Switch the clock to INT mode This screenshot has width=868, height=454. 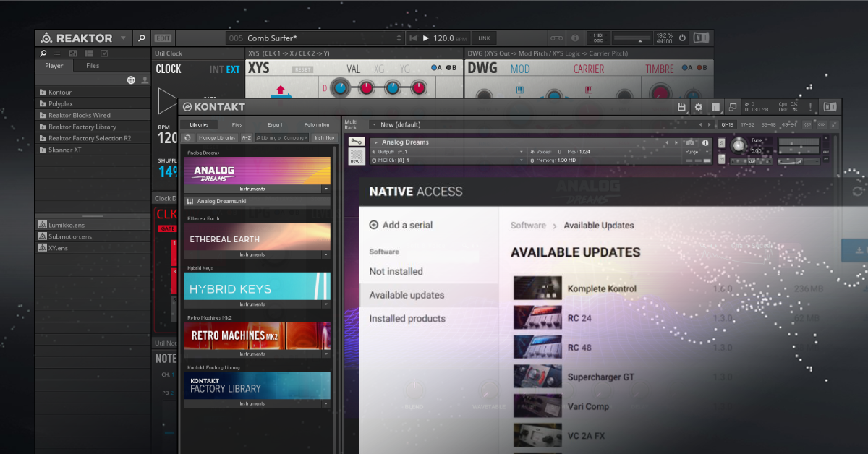click(216, 69)
